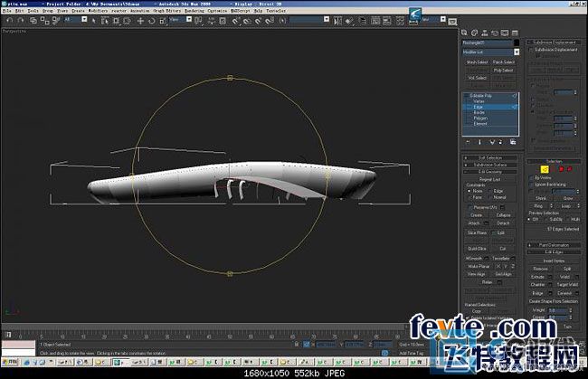
Task: Click the Quick Slice button
Action: point(477,249)
